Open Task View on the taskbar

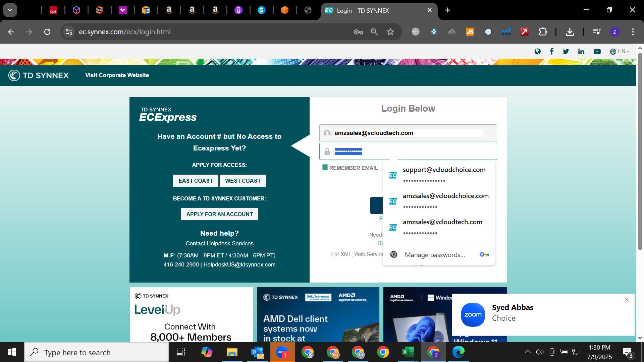coord(181,352)
